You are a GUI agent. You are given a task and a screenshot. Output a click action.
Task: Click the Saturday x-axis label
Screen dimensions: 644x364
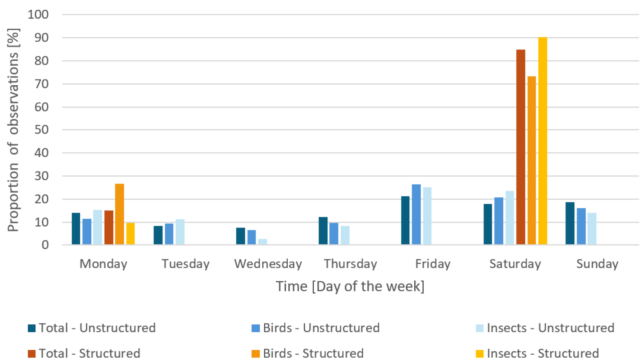(x=515, y=264)
